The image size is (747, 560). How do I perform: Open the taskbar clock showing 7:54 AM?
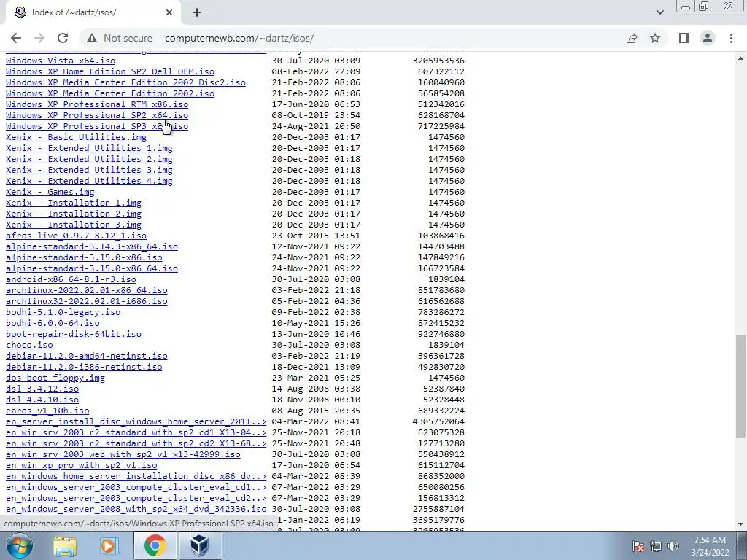point(710,546)
